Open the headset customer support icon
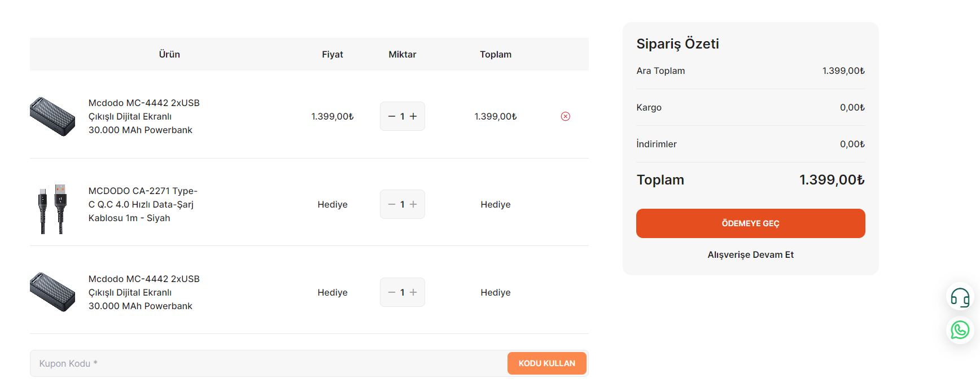This screenshot has width=980, height=387. [960, 297]
